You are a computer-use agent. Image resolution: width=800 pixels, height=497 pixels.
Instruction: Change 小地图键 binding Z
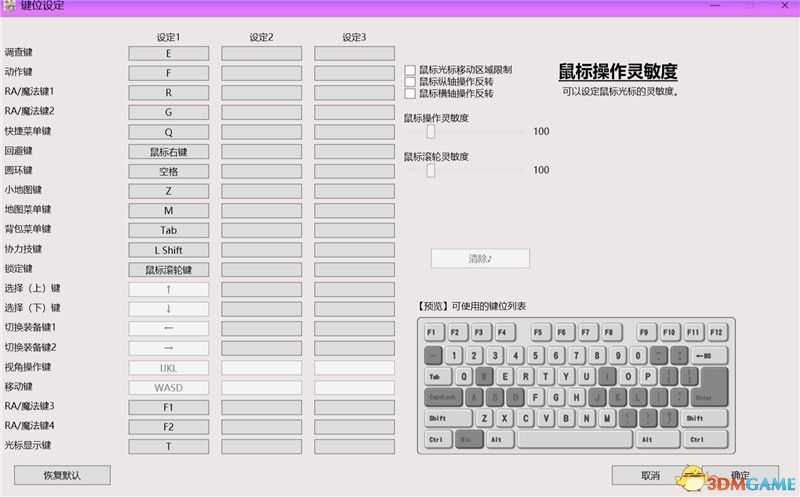coord(168,191)
